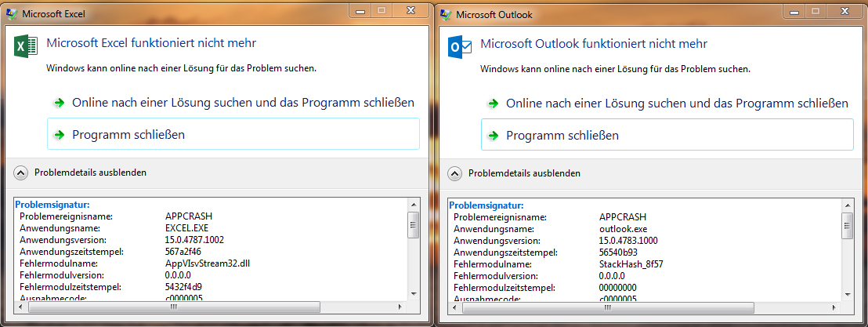Select the EXCEL.EXE application name value

coord(186,227)
